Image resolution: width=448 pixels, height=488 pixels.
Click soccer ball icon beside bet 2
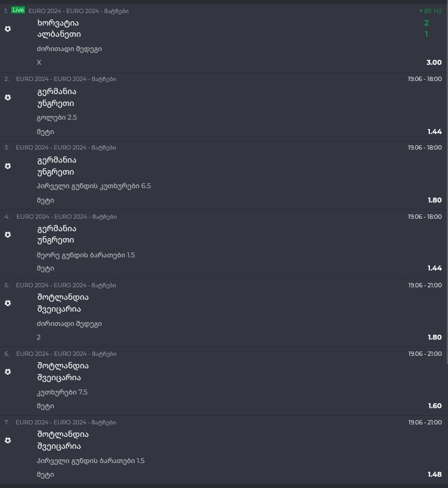(7, 97)
